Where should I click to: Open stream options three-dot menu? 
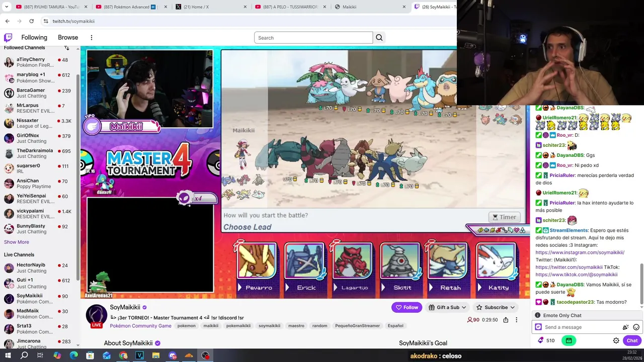(516, 320)
